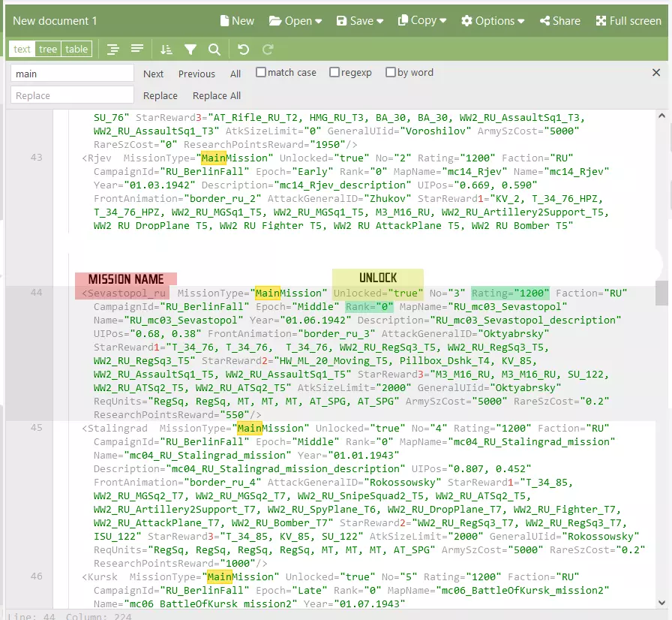The image size is (672, 620).
Task: Click the compact data icon
Action: [x=137, y=50]
